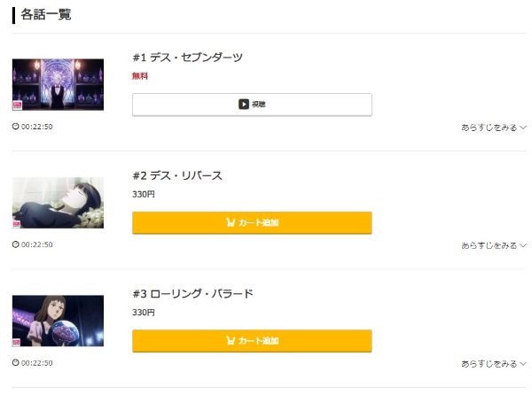Click the clock icon under episode #1 thumbnail

(x=16, y=127)
